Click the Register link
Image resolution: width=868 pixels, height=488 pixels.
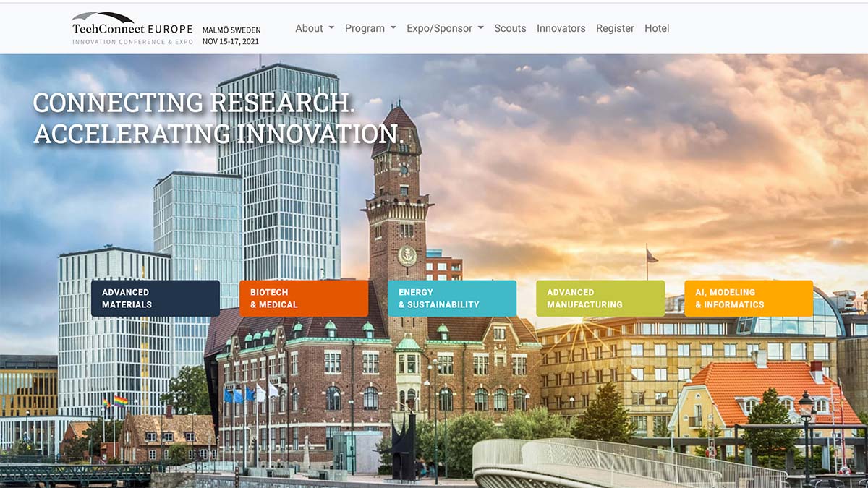pos(615,28)
